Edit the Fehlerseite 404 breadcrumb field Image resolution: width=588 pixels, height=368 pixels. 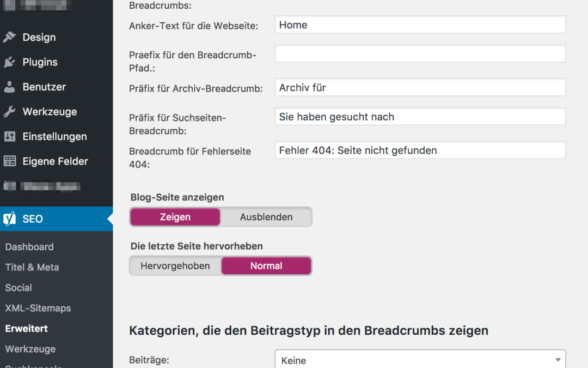(x=420, y=150)
